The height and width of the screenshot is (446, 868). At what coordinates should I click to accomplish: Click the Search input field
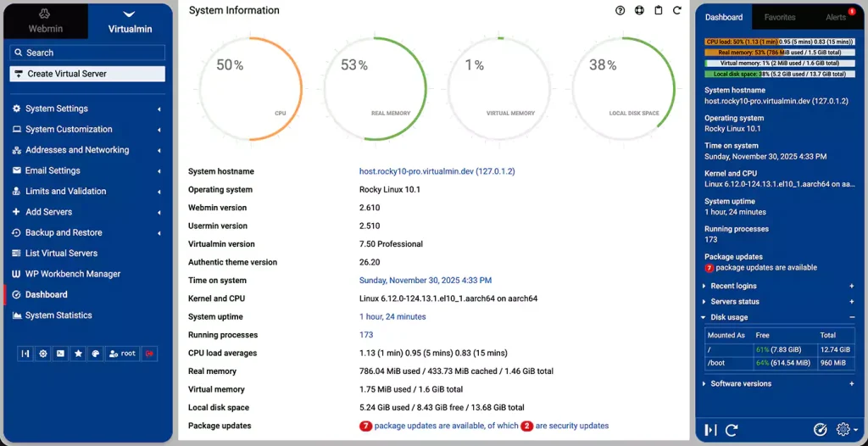87,53
